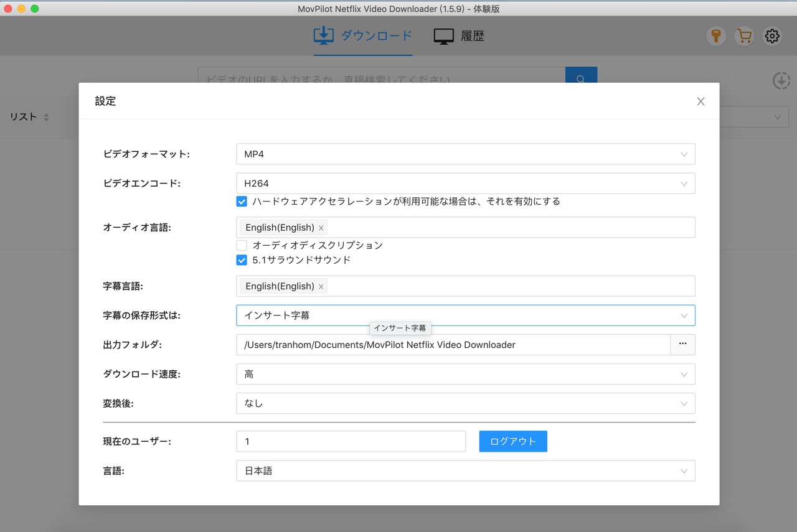
Task: Click the blue search magnifier button
Action: [581, 75]
